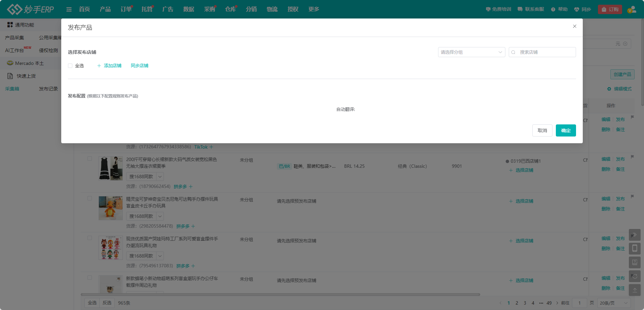
Task: Open 联系客服 chat from the top bar
Action: 531,9
